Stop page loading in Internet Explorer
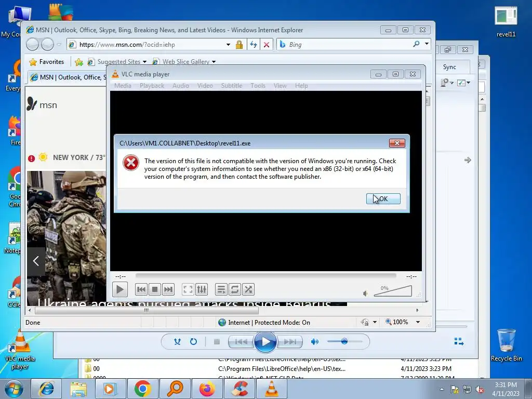 (267, 45)
